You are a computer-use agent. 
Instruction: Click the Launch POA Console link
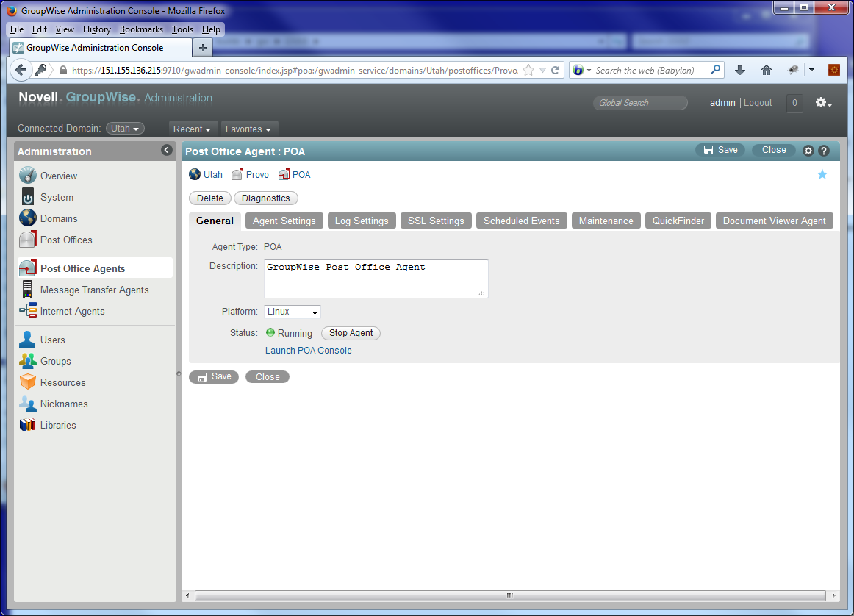coord(308,350)
